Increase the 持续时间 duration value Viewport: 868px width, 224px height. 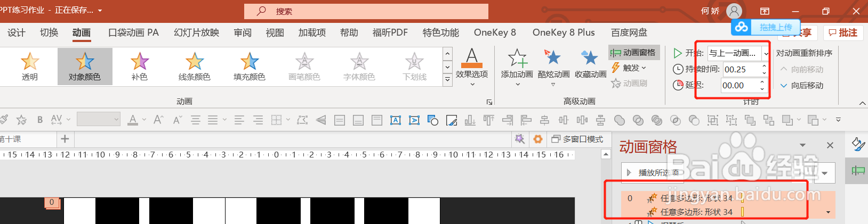765,66
